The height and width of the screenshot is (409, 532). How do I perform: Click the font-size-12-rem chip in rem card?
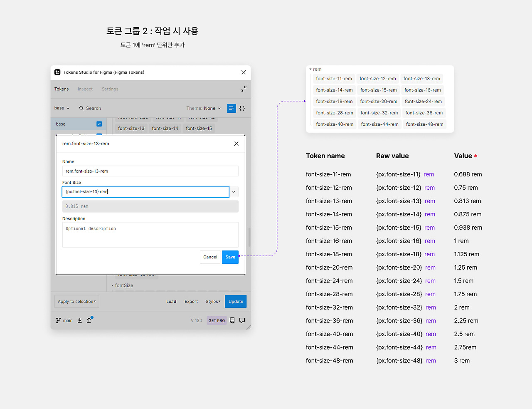coord(378,79)
